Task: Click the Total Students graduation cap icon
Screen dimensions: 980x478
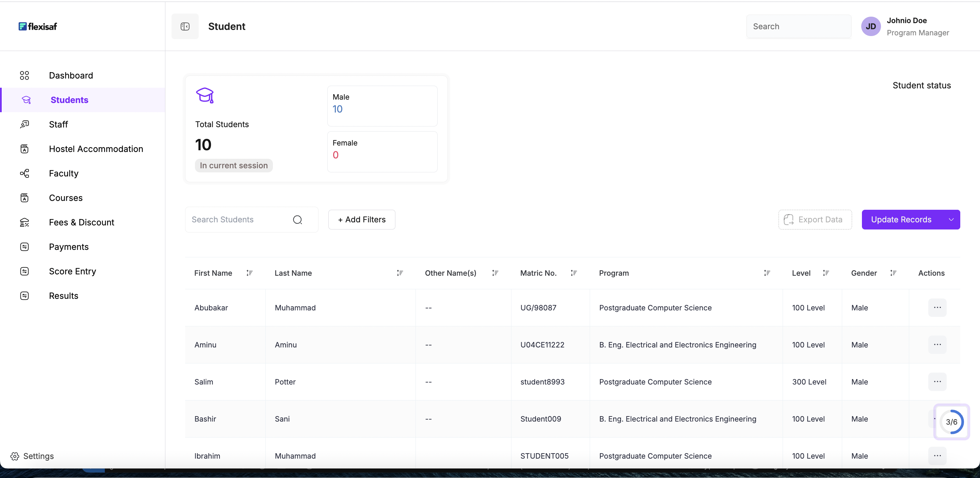Action: click(x=205, y=95)
